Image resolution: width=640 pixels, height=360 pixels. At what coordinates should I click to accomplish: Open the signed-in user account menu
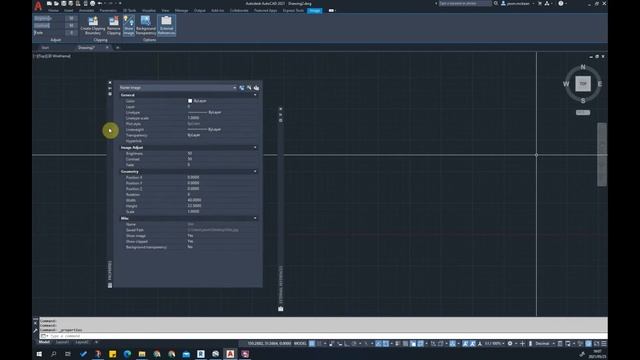[517, 3]
